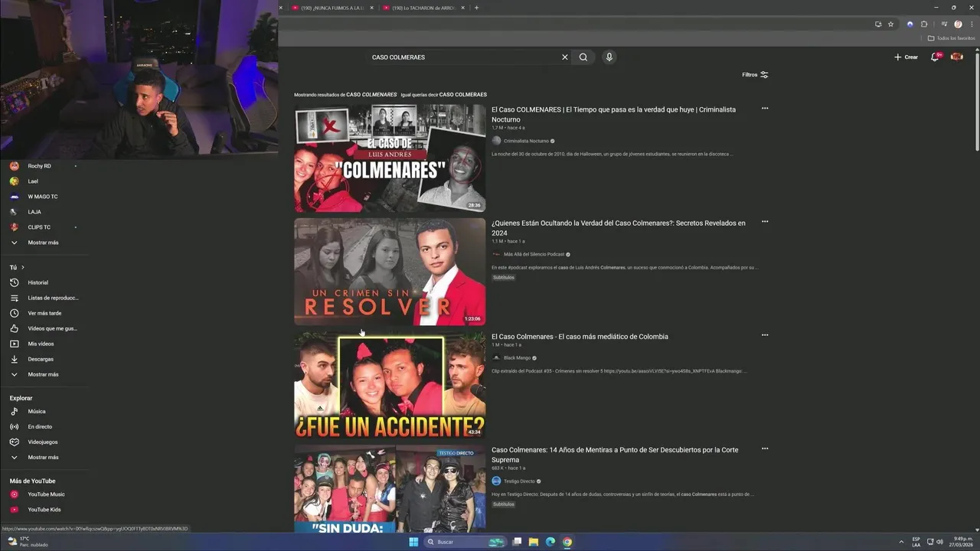The width and height of the screenshot is (980, 551).
Task: Open title El Caso Colmenares más mediático
Action: pyautogui.click(x=580, y=337)
